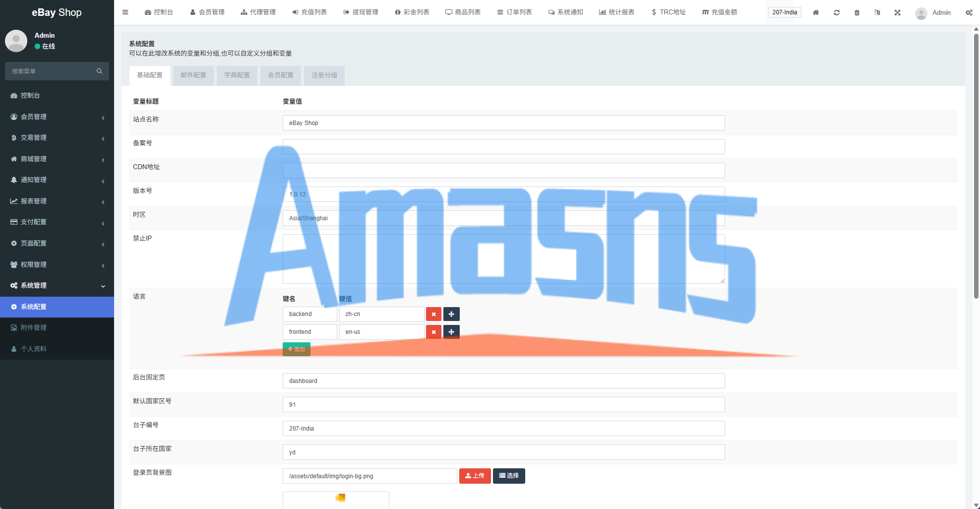Click the search magnifier in sidebar
This screenshot has width=980, height=509.
(99, 71)
